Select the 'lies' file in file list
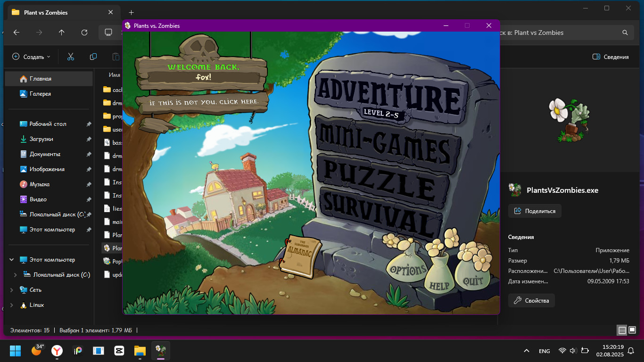This screenshot has height=362, width=644. [112, 208]
